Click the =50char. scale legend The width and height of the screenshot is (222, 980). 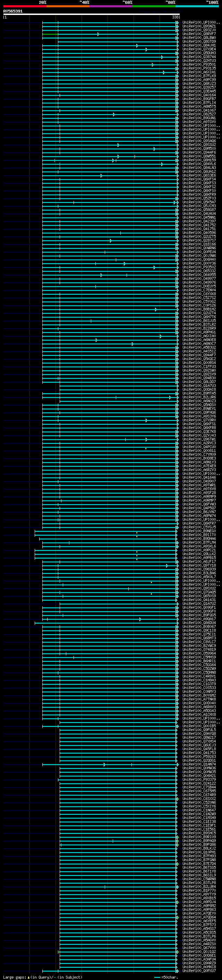click(x=166, y=977)
